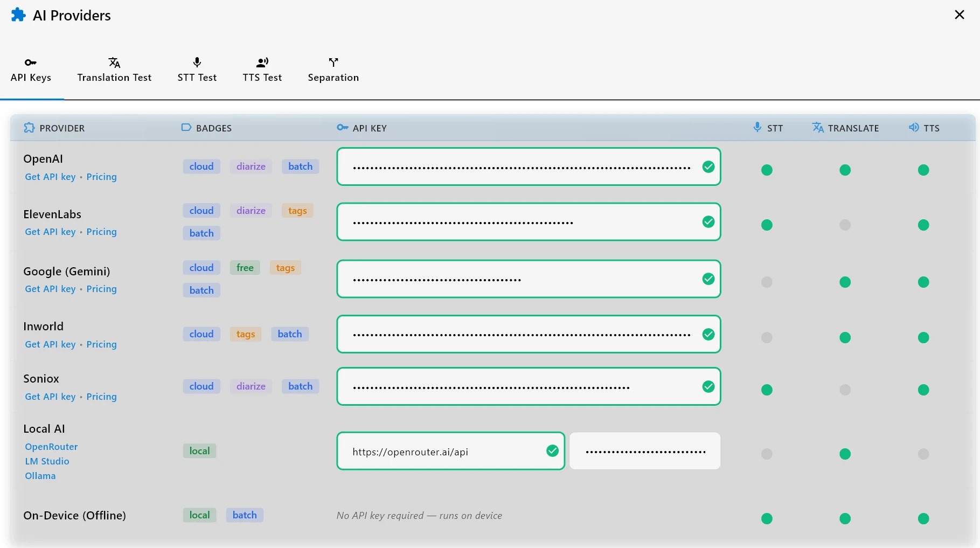980x548 pixels.
Task: Open Inworld Get API key link
Action: tap(50, 344)
